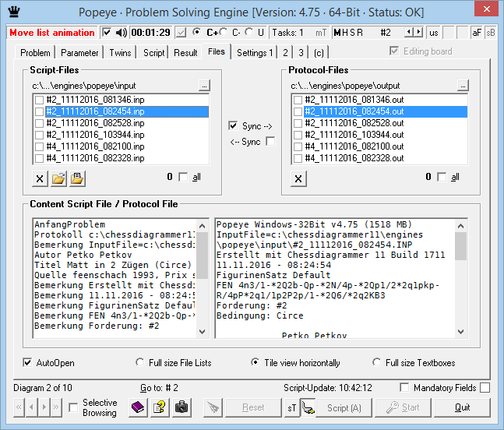Click the camera snapshot icon
The height and width of the screenshot is (430, 504).
(x=182, y=407)
